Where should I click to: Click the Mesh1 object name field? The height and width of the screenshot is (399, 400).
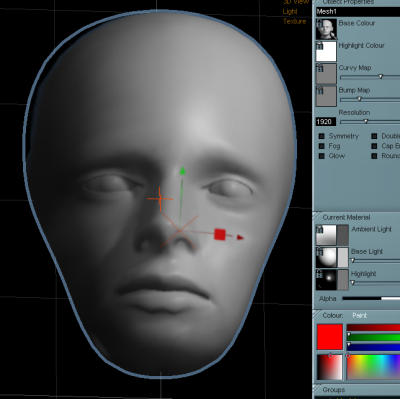pos(358,12)
